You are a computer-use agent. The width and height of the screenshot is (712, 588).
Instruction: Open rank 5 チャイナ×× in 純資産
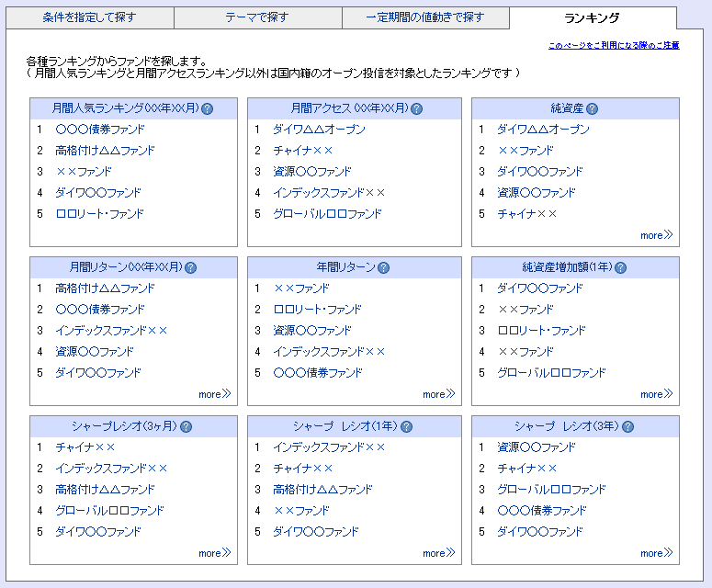(x=526, y=214)
